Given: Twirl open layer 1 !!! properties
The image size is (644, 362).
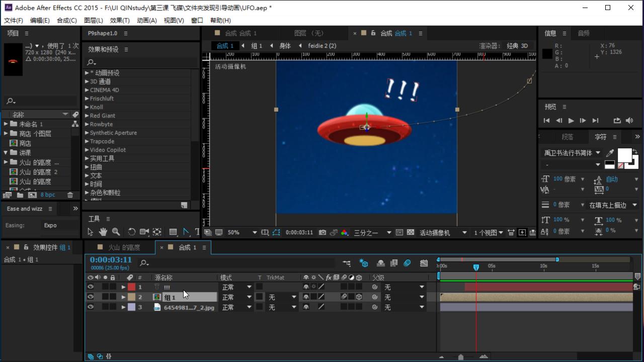Looking at the screenshot, I should point(123,287).
